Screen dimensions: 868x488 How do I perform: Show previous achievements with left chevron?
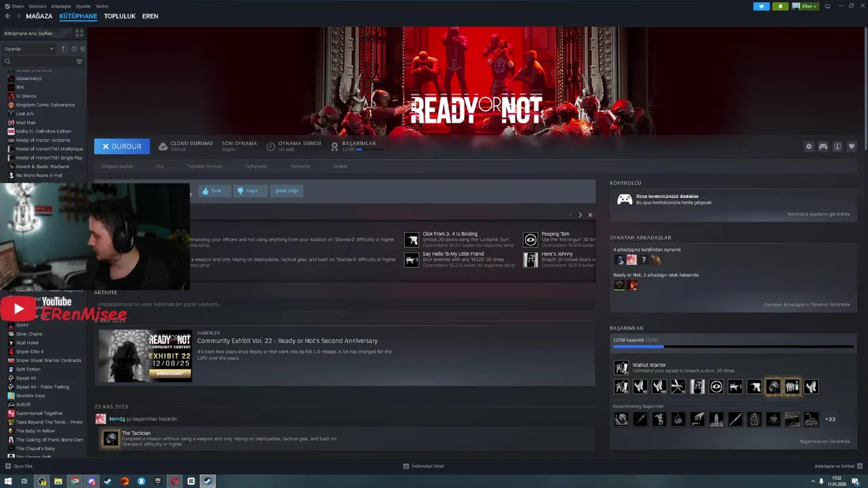570,215
